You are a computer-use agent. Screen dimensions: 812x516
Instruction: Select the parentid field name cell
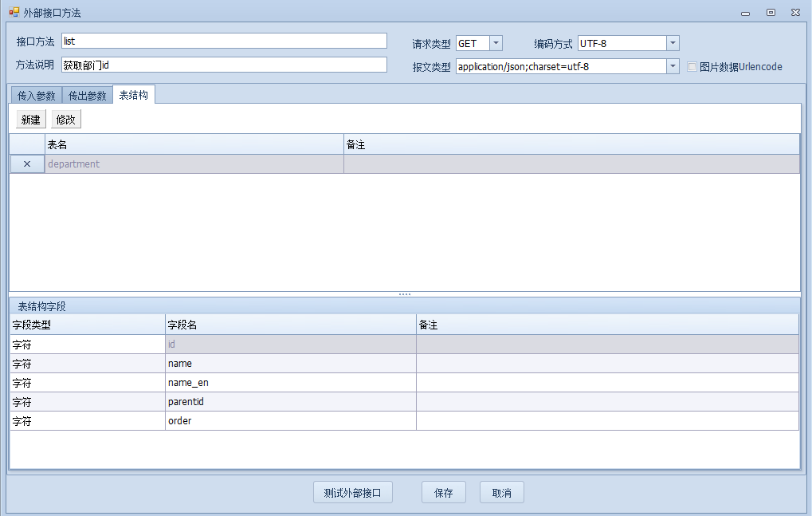point(290,401)
